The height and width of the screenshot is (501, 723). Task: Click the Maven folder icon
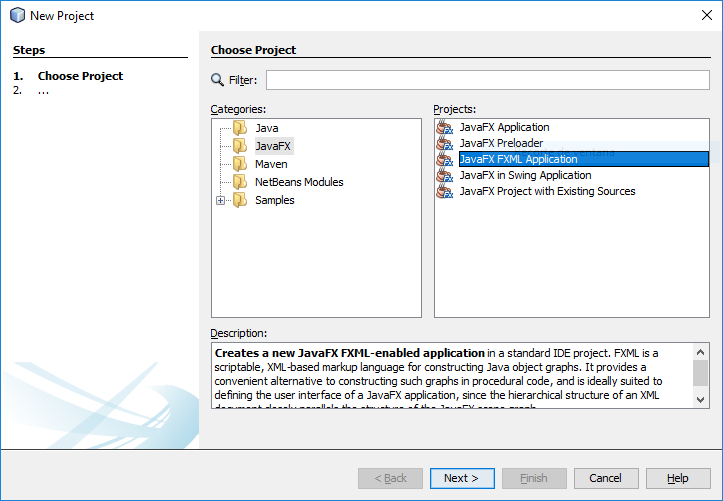point(239,164)
